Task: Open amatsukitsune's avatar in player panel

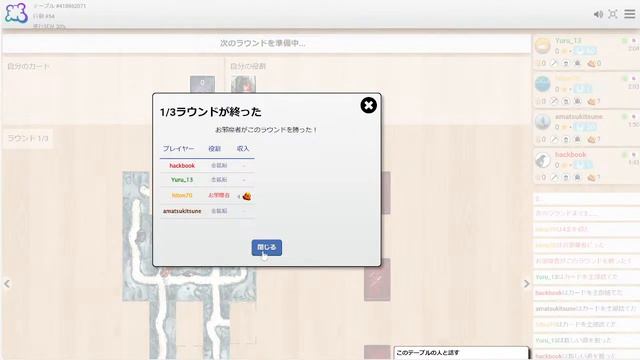Action: pyautogui.click(x=543, y=122)
